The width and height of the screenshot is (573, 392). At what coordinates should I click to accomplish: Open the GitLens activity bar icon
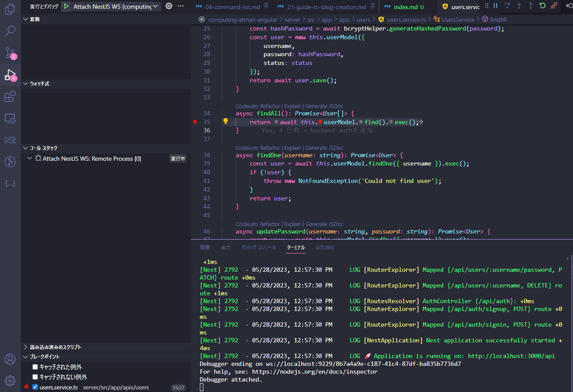click(x=10, y=162)
